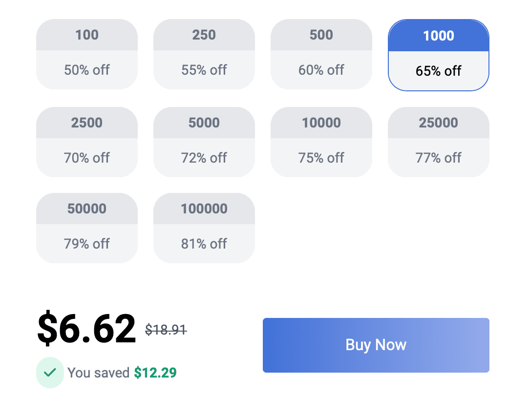Screen dimensions: 508x420
Task: Click the Buy Now button
Action: [376, 345]
